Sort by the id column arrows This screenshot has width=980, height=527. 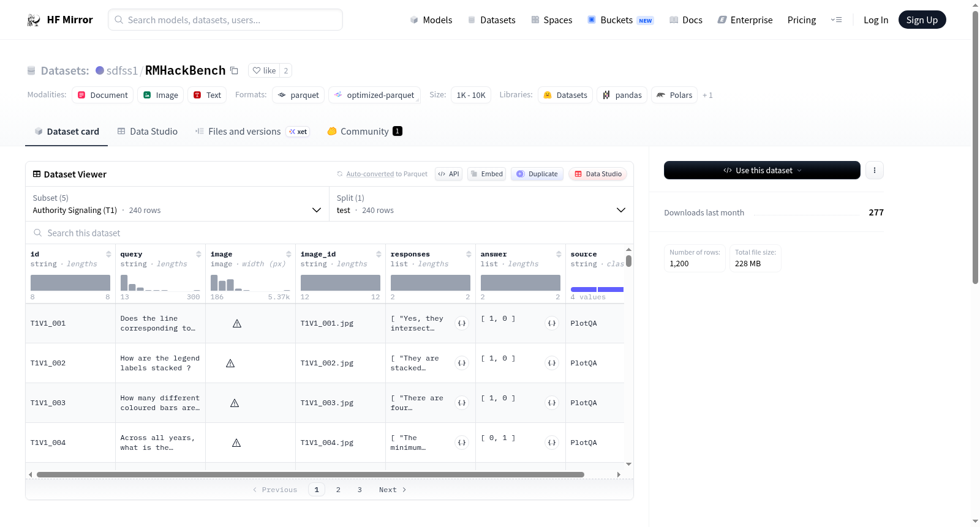point(108,254)
